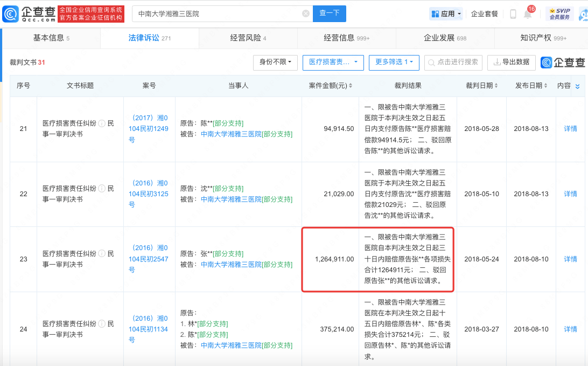This screenshot has width=588, height=366.
Task: Open case number (2016)湘0104民初1134号
Action: pos(149,329)
